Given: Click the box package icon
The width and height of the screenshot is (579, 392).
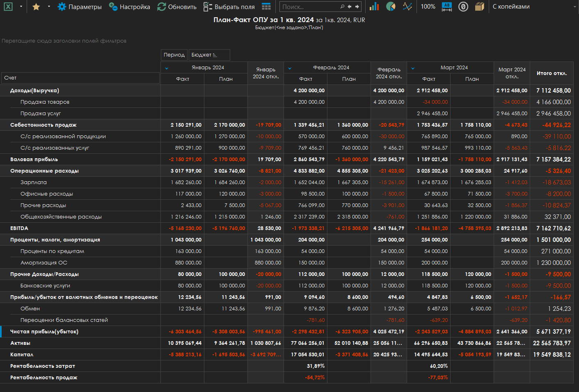Looking at the screenshot, I should (479, 7).
